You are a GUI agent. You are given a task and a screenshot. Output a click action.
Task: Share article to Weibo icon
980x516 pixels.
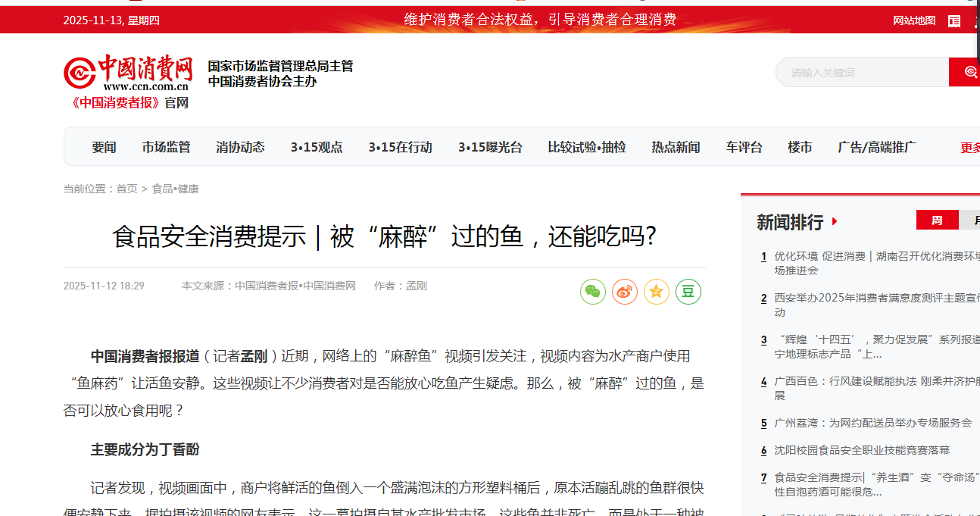pyautogui.click(x=625, y=292)
